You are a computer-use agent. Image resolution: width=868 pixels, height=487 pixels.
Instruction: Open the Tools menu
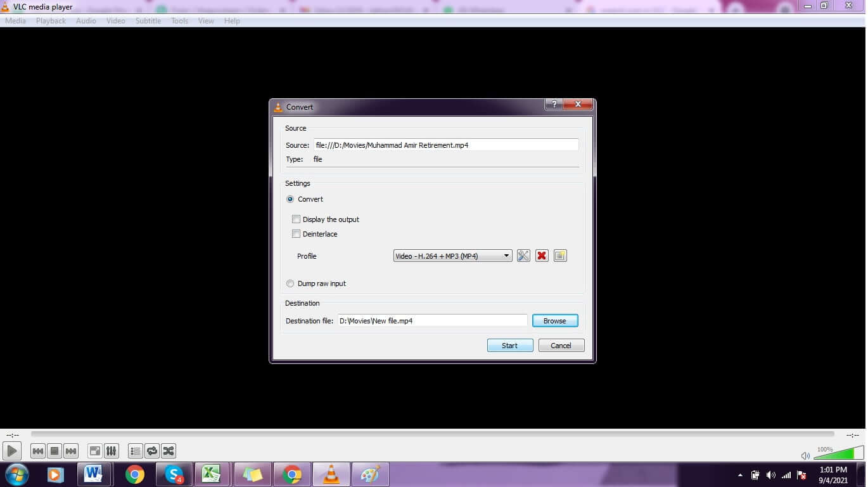coord(180,21)
